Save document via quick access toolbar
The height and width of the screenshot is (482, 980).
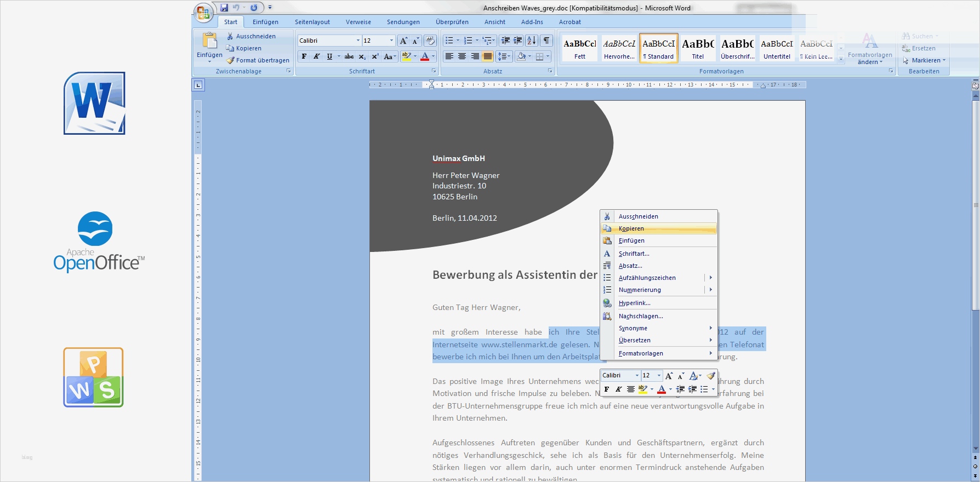[224, 8]
